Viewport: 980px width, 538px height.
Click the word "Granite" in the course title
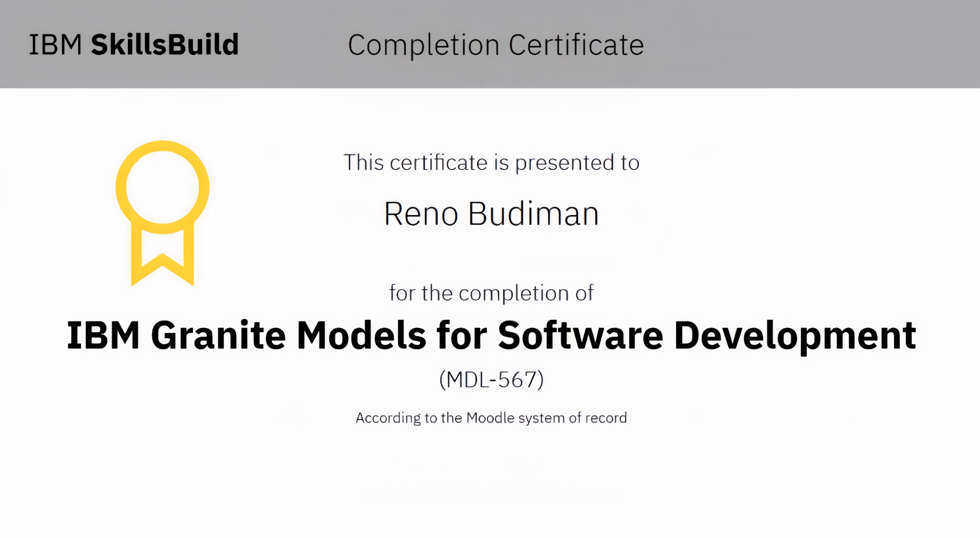coord(218,335)
